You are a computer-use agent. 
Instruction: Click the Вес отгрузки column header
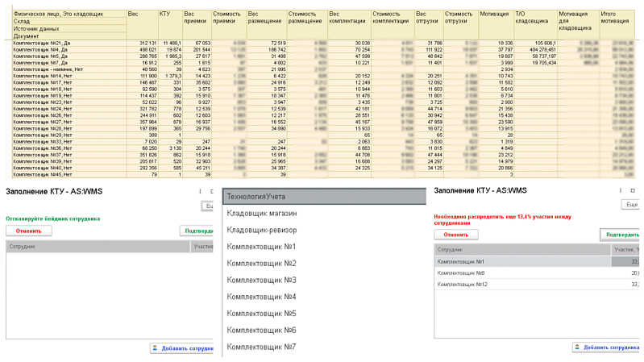click(429, 25)
